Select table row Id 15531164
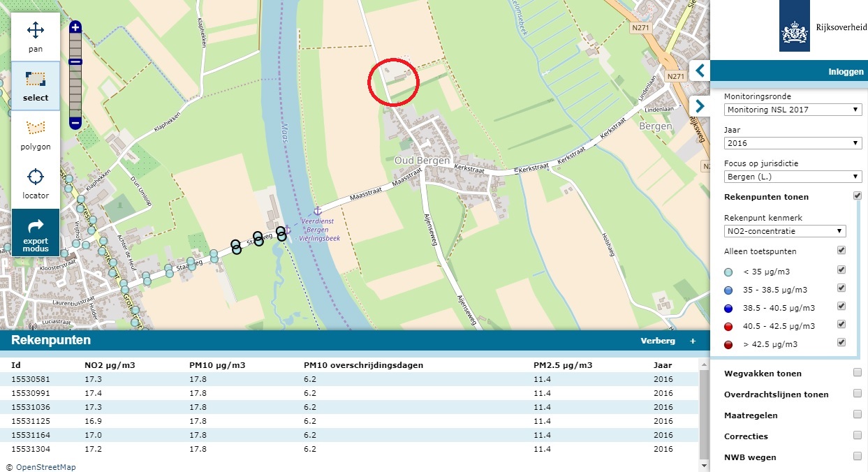868x472 pixels. click(349, 435)
